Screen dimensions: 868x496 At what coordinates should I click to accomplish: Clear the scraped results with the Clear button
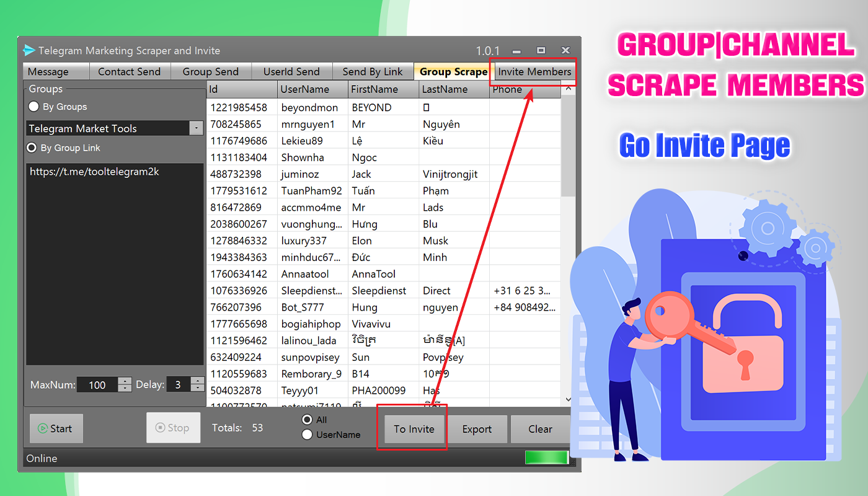tap(539, 428)
